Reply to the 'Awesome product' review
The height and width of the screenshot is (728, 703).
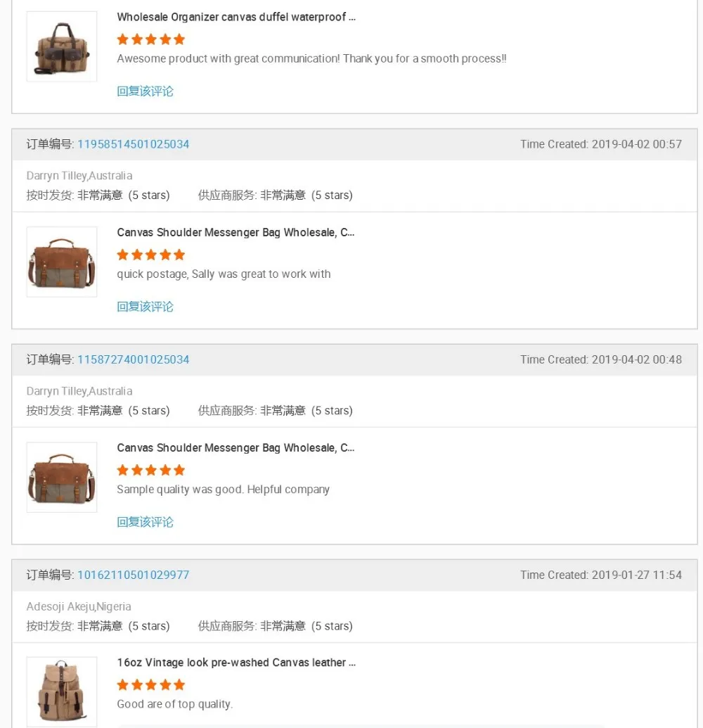click(x=145, y=91)
